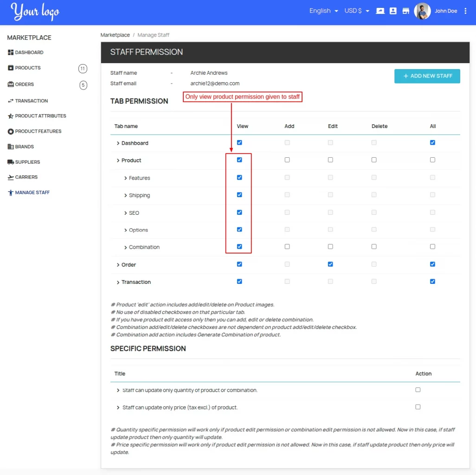Click the Brands sidebar link
Image resolution: width=476 pixels, height=475 pixels.
[24, 147]
